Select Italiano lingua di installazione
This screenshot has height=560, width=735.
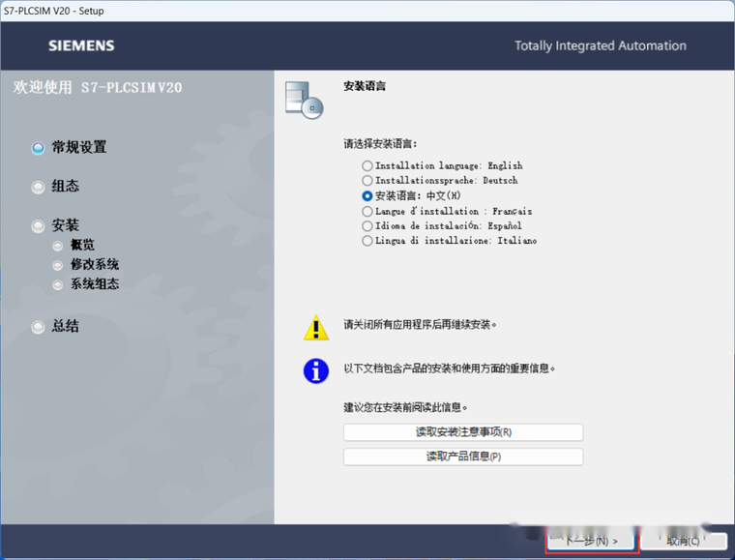[x=367, y=241]
